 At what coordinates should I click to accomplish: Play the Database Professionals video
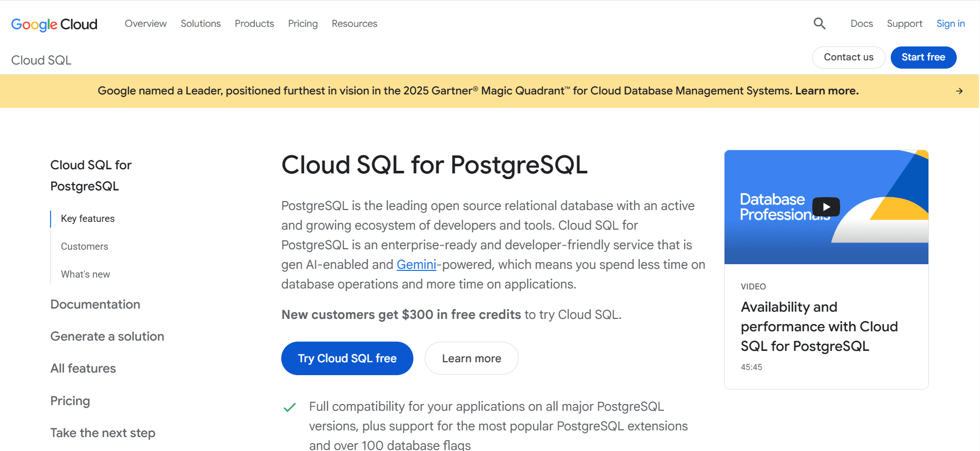click(x=826, y=207)
